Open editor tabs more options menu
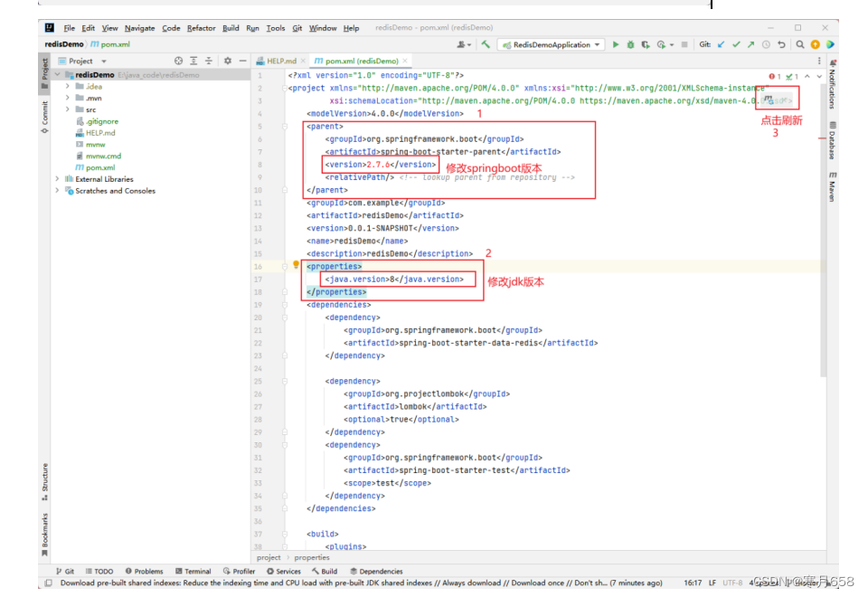This screenshot has height=597, width=868. point(819,61)
